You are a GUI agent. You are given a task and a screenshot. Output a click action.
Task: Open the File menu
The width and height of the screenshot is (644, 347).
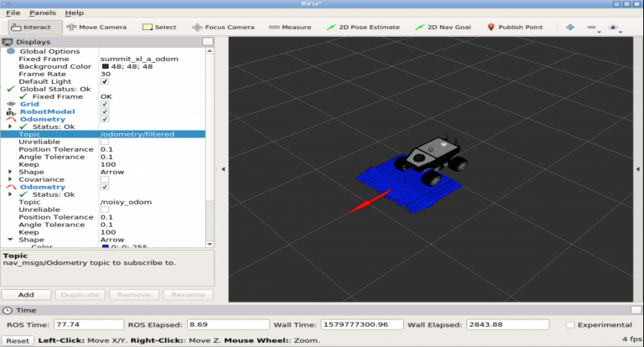tap(13, 13)
